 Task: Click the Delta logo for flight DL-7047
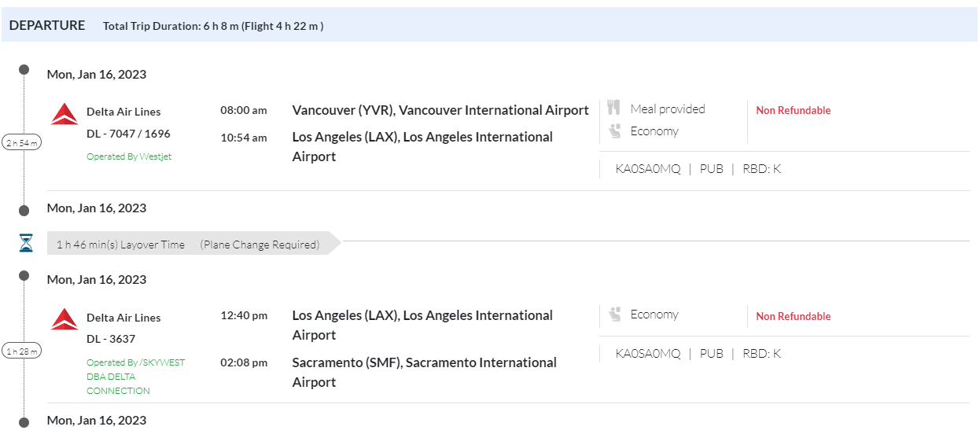pos(64,114)
